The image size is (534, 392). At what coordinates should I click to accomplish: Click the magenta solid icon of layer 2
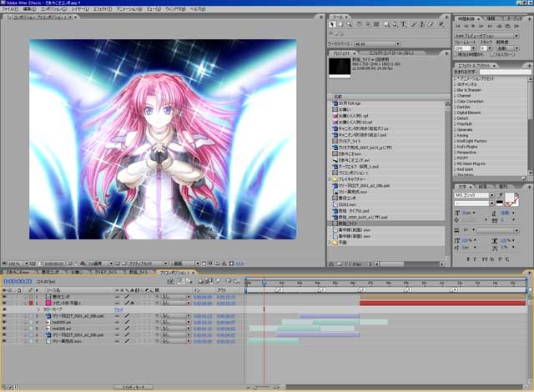click(48, 303)
